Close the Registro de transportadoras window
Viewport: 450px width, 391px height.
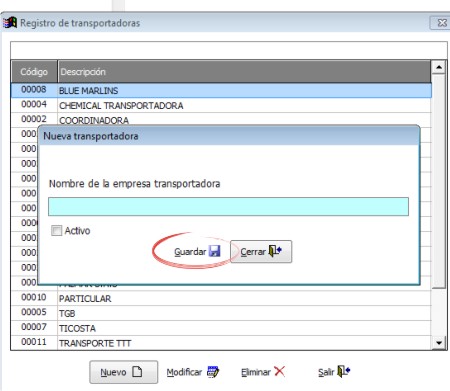coord(441,23)
